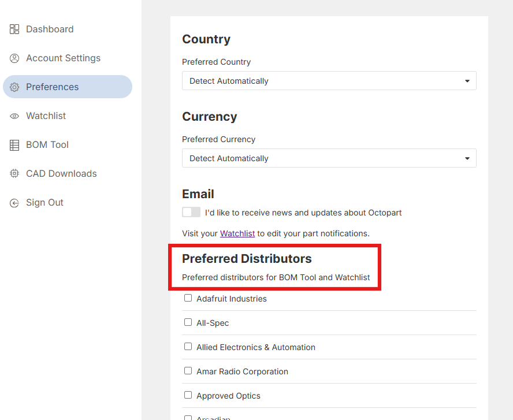Click the Dashboard grid icon

(14, 28)
